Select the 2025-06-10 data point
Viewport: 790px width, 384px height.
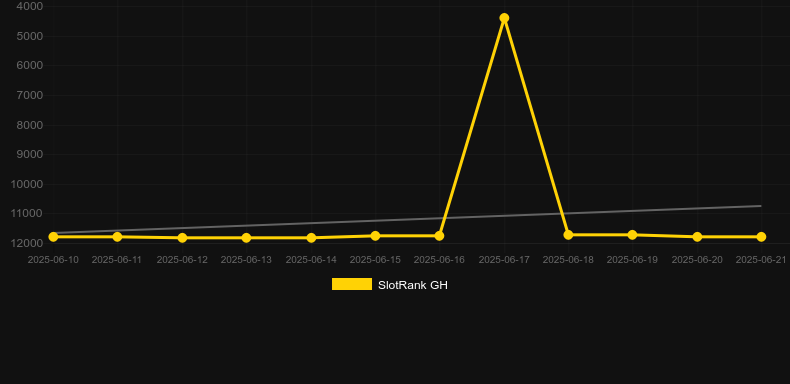tap(53, 237)
